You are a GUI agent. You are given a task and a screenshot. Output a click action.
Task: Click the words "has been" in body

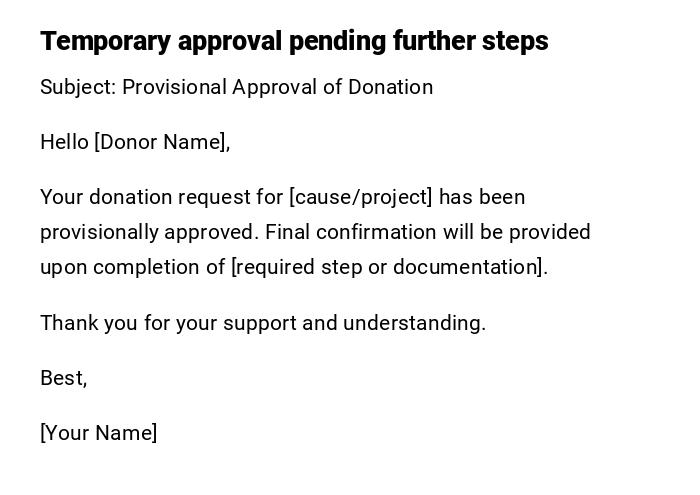point(482,197)
